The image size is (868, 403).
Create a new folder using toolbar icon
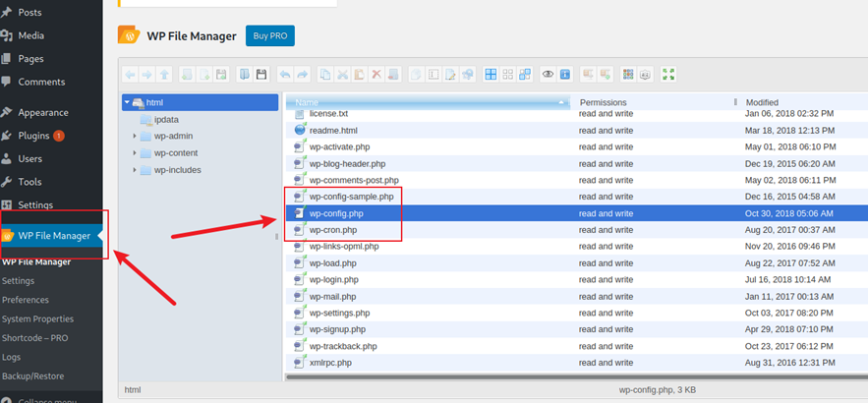coord(188,74)
